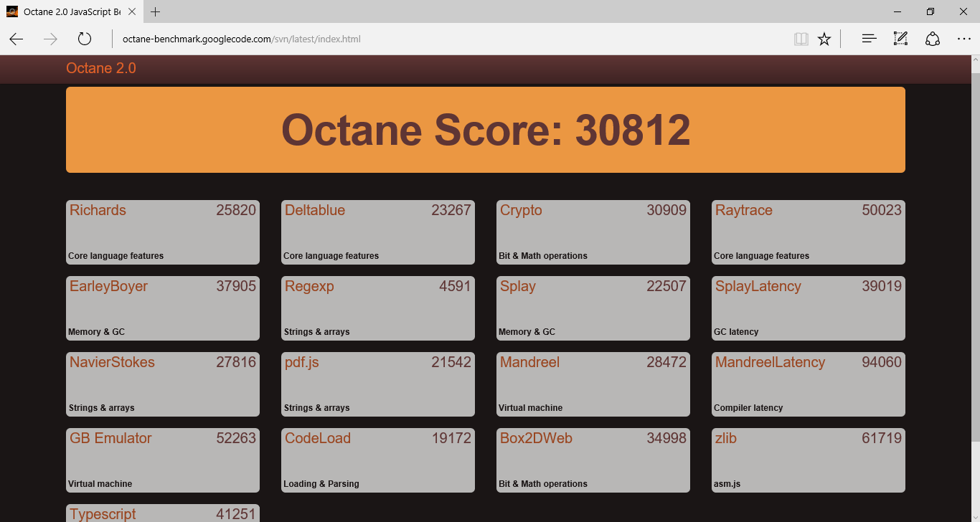This screenshot has width=980, height=522.
Task: Open the zlib benchmark link
Action: 726,438
